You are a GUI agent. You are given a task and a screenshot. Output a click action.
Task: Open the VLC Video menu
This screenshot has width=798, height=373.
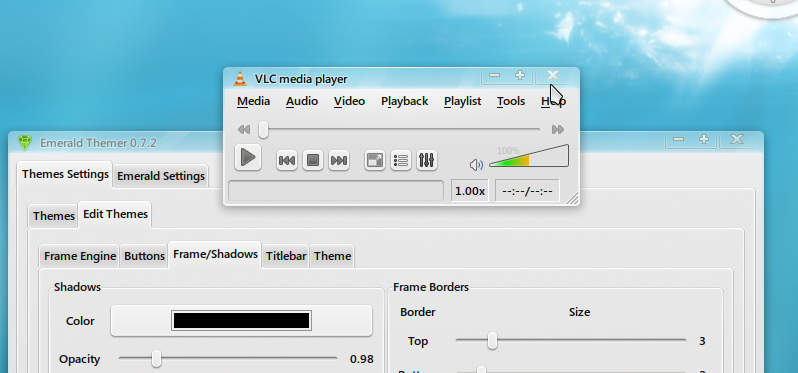[349, 101]
